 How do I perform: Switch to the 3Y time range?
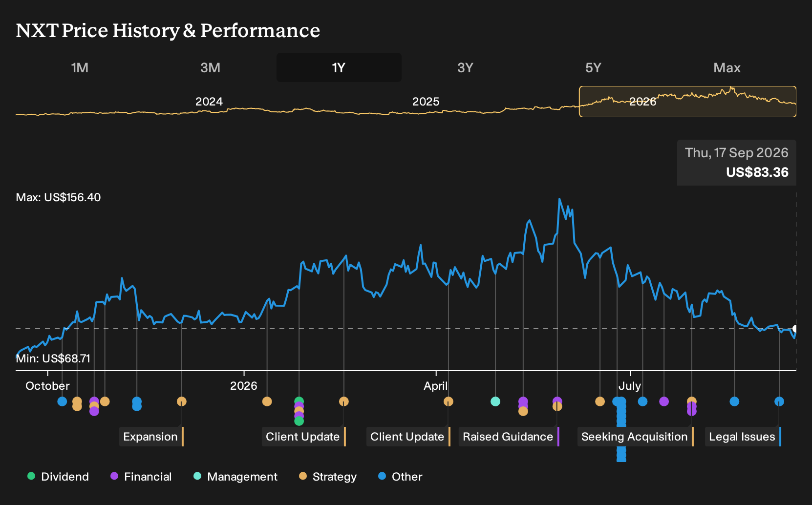(x=465, y=67)
